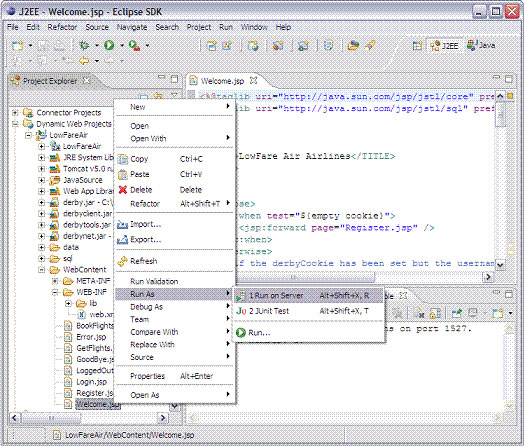Image resolution: width=524 pixels, height=446 pixels.
Task: Expand the JavaSource folder node
Action: coord(41,180)
